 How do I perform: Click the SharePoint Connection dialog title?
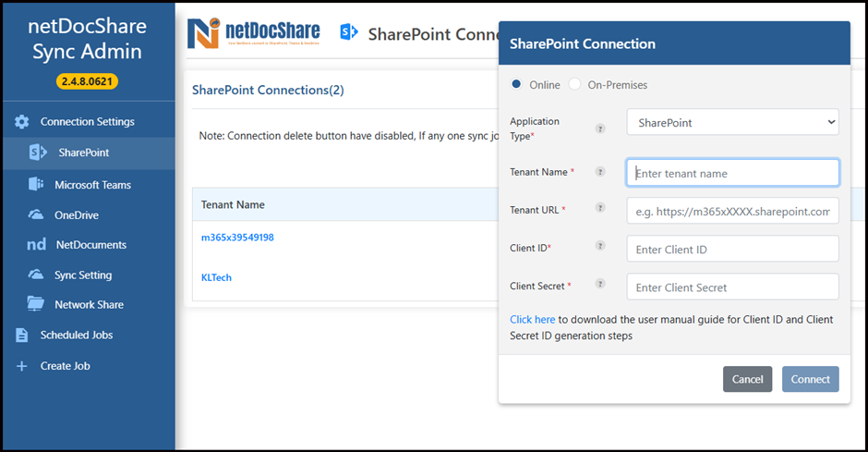tap(583, 43)
